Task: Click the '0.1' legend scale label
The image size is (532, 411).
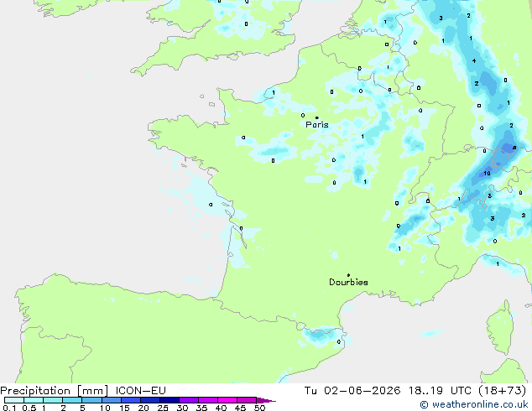Action: click(x=9, y=408)
